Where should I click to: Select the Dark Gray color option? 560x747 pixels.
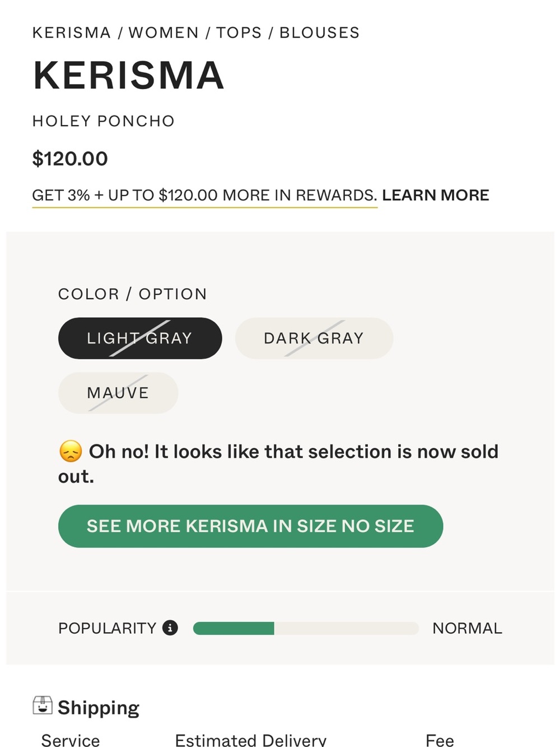(x=314, y=338)
